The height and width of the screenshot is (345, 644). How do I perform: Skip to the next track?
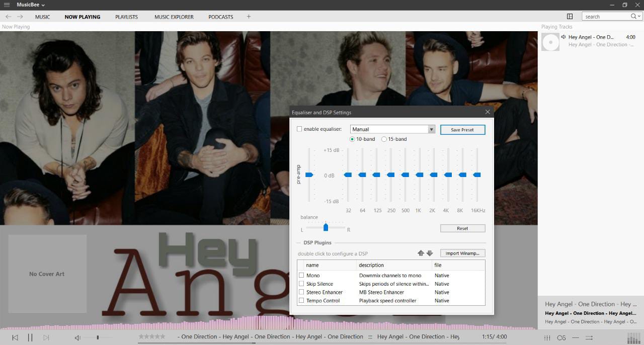46,337
